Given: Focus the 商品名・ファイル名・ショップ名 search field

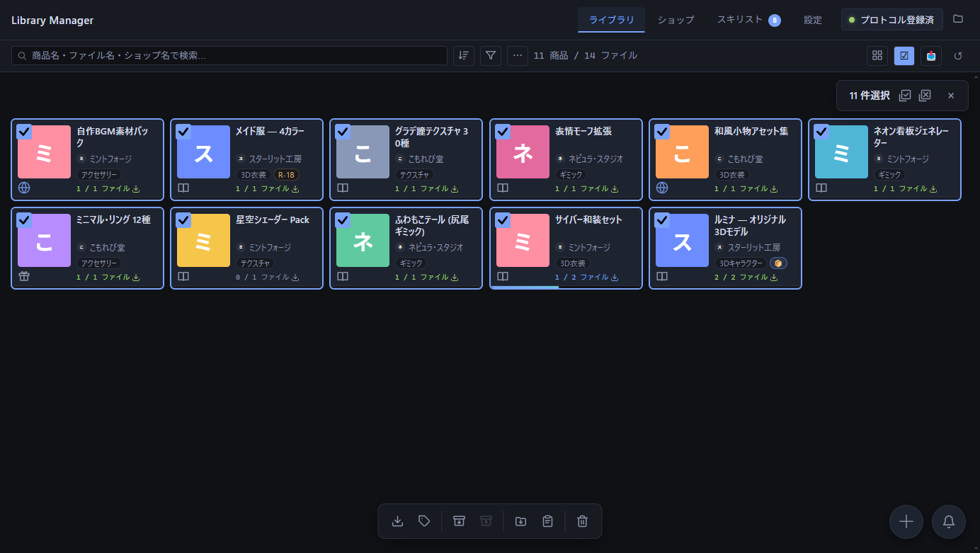Looking at the screenshot, I should 229,55.
